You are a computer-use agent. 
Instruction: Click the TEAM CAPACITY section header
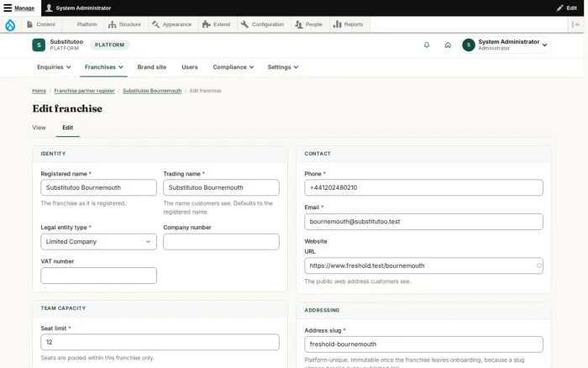pyautogui.click(x=63, y=308)
